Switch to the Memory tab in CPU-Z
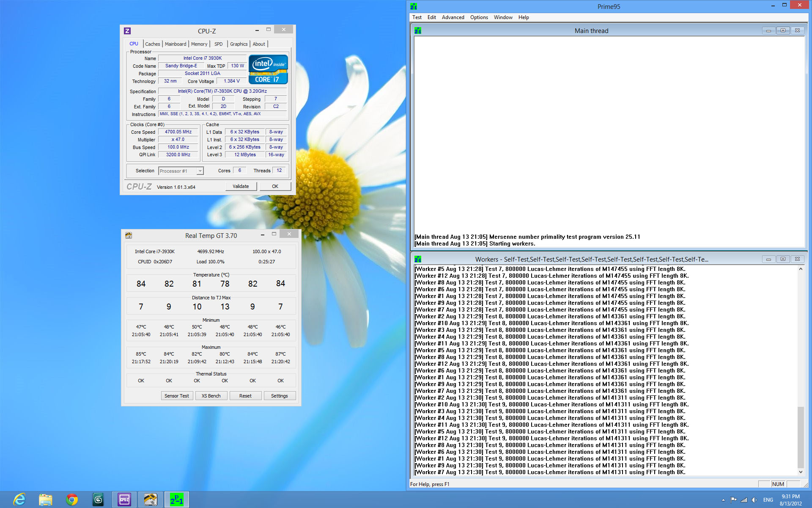 (199, 44)
